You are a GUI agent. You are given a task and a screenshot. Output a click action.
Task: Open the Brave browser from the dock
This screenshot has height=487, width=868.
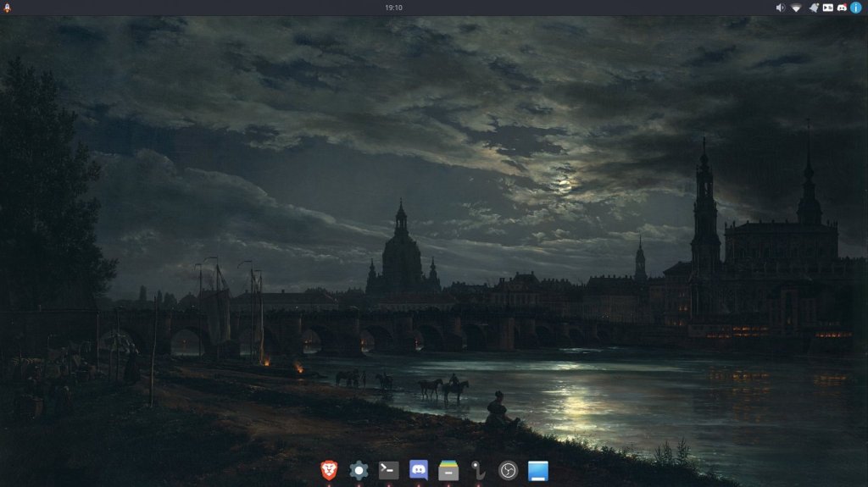tap(329, 470)
